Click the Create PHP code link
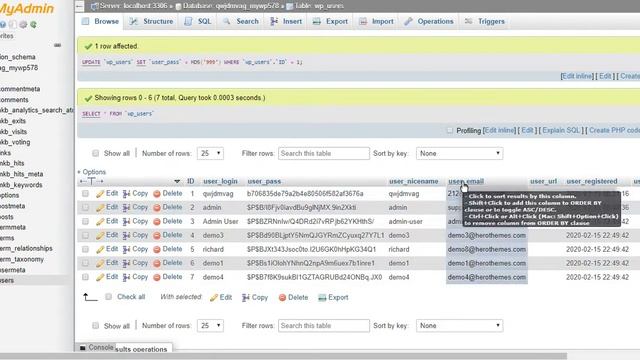640x360 pixels. click(614, 131)
